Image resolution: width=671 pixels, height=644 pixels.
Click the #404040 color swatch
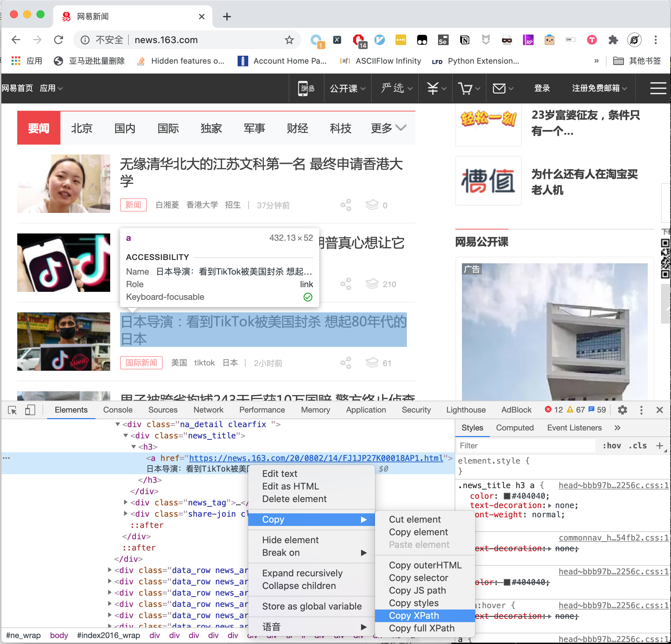coord(507,496)
